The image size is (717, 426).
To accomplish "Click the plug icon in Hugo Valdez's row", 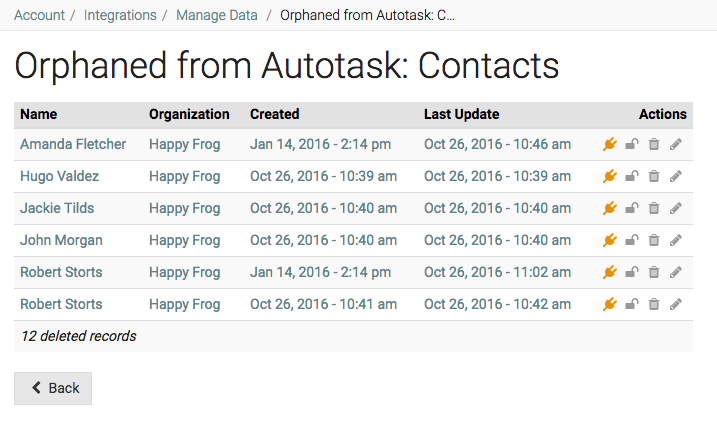I will coord(610,177).
